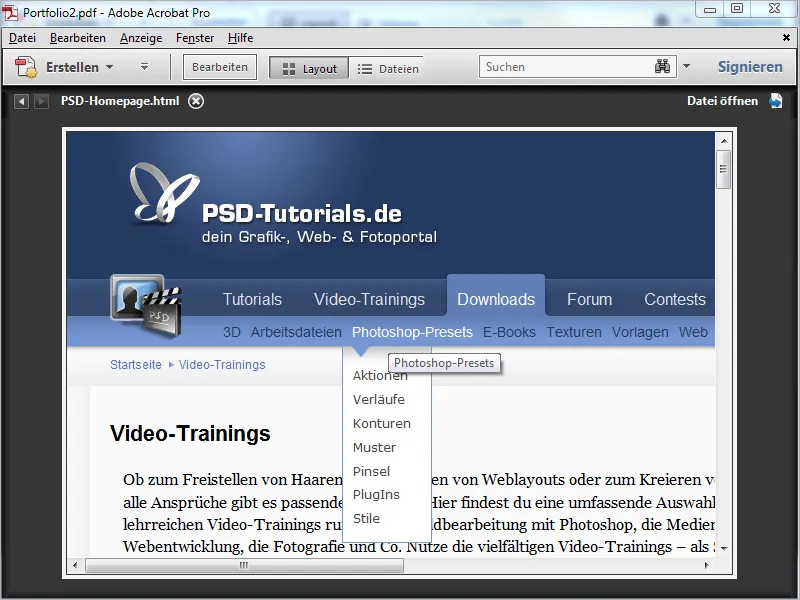Click the Texturen subnavigation link

point(574,332)
